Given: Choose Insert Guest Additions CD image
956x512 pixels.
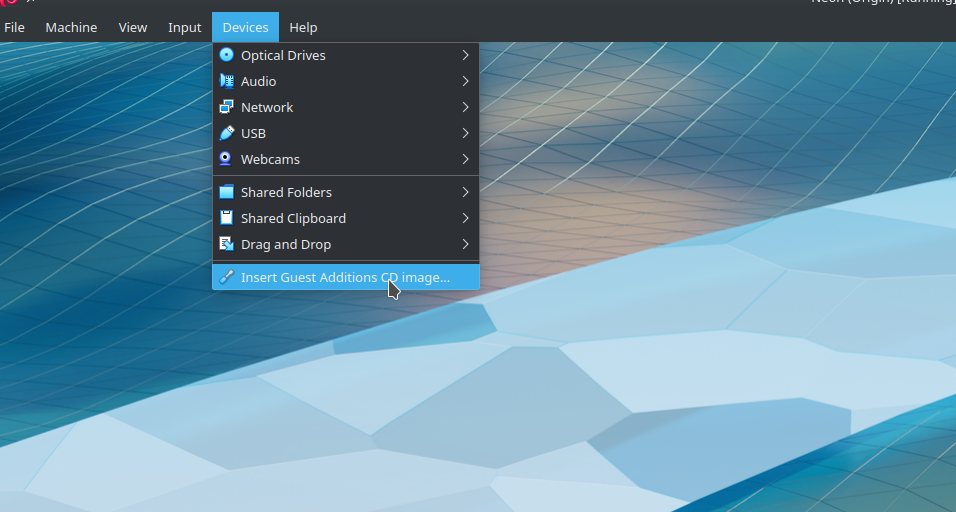Looking at the screenshot, I should (x=346, y=277).
